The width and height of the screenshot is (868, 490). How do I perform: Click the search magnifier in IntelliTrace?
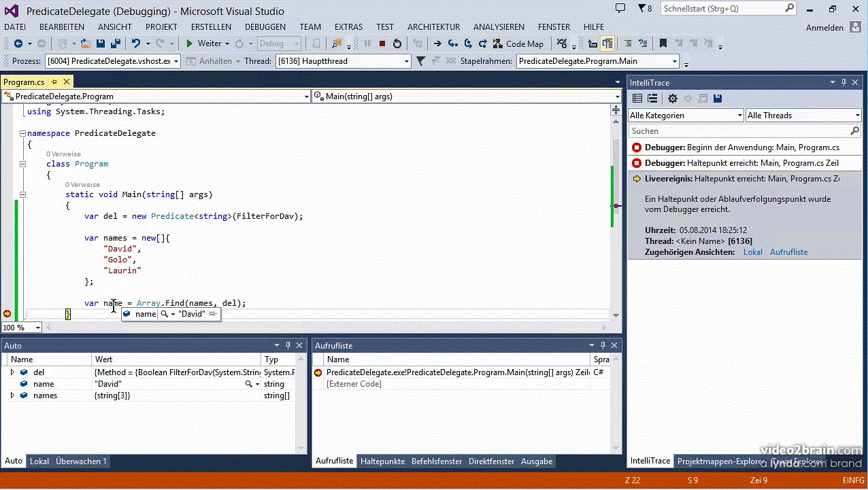coord(854,130)
